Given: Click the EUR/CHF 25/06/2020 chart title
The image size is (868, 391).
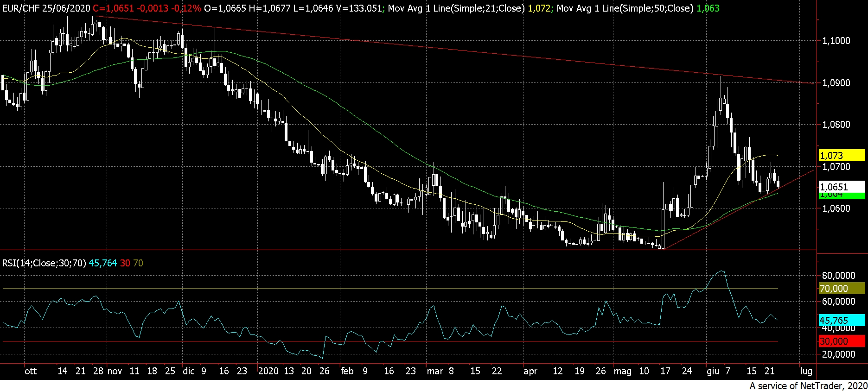Looking at the screenshot, I should coord(46,8).
